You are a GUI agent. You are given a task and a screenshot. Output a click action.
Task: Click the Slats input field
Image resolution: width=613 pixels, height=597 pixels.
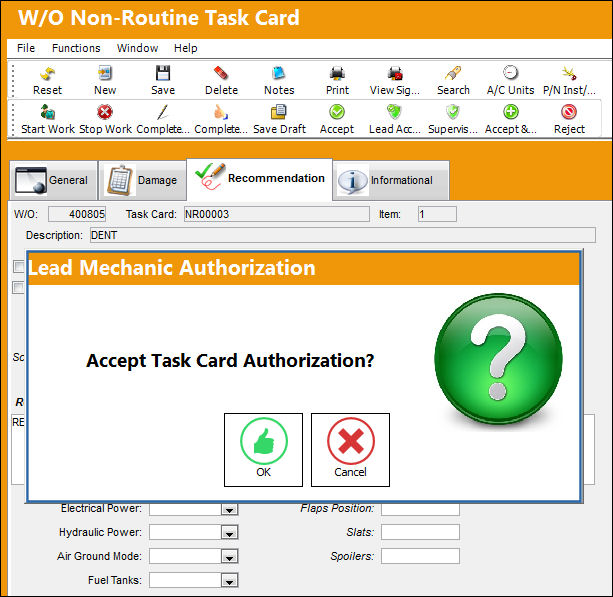tap(420, 532)
